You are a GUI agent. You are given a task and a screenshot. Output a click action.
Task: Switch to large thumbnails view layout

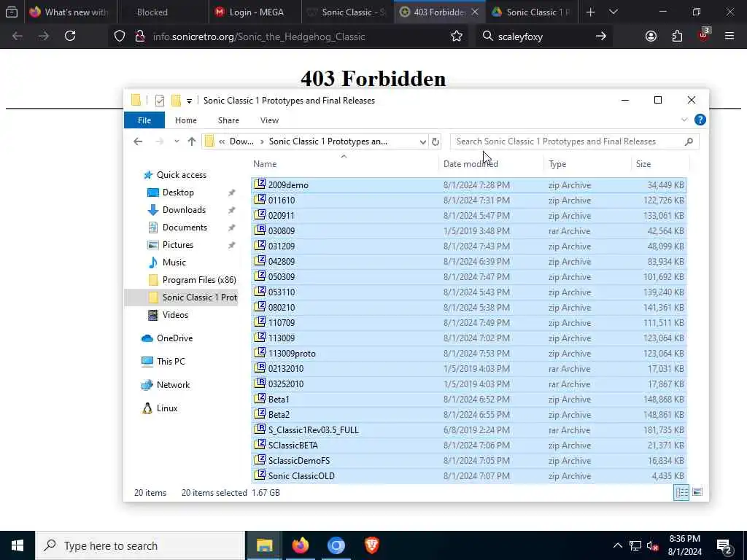pos(697,492)
